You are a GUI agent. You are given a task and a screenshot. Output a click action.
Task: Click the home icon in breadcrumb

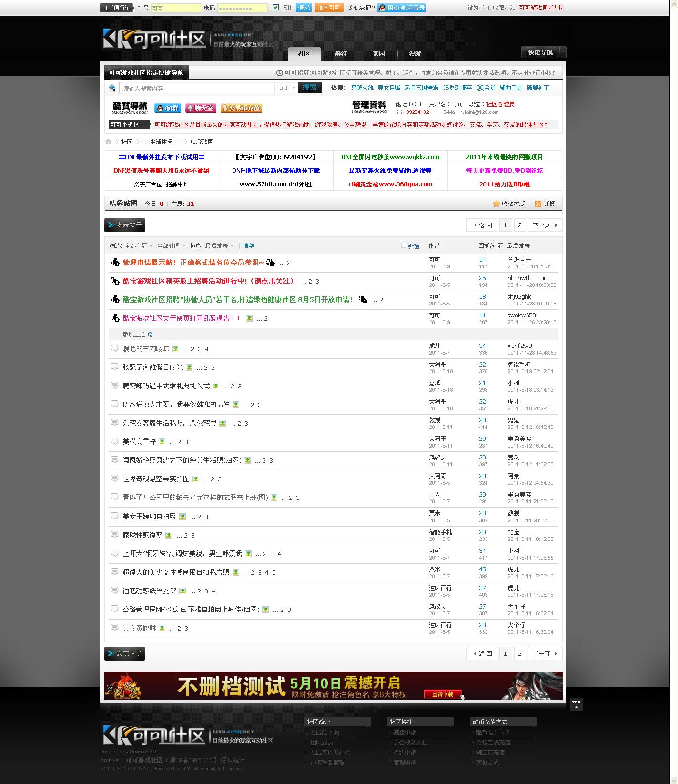pos(108,142)
